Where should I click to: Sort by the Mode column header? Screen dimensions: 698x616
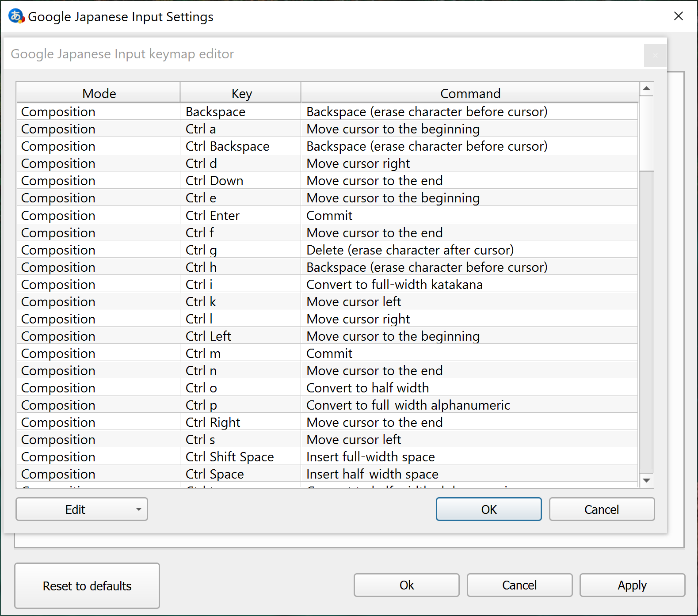[99, 93]
